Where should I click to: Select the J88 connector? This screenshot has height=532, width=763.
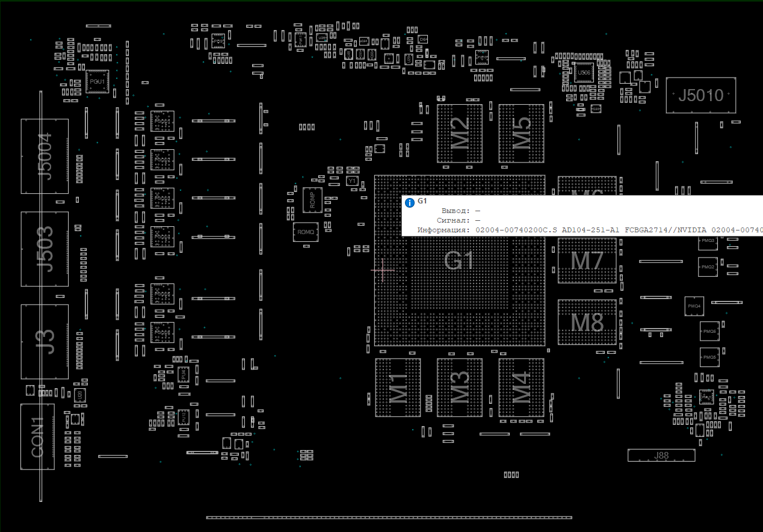661,456
